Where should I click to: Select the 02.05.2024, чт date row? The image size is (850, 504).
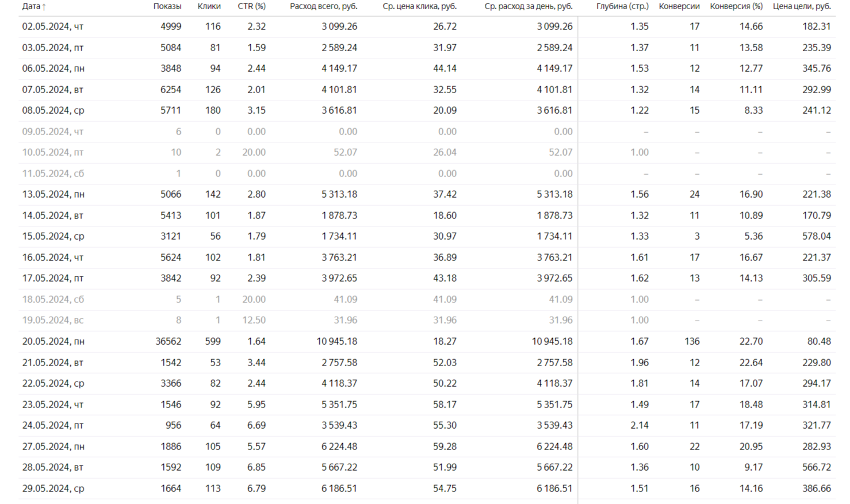[427, 26]
